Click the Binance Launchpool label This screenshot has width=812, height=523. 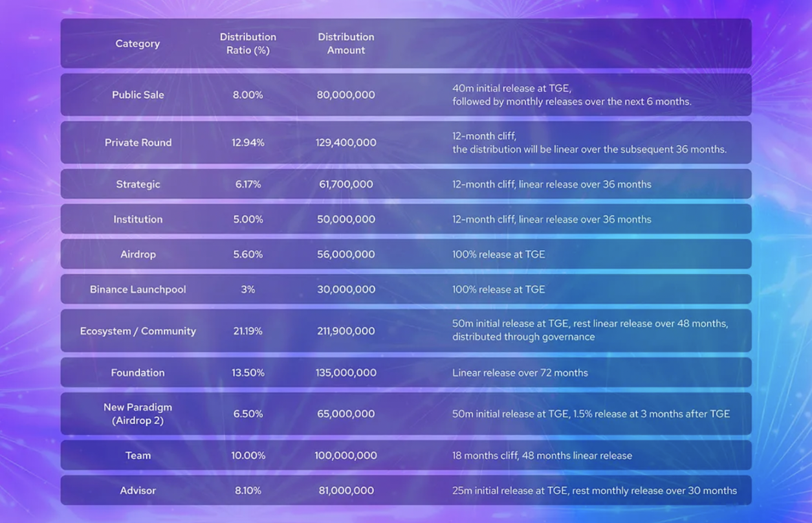pyautogui.click(x=138, y=289)
